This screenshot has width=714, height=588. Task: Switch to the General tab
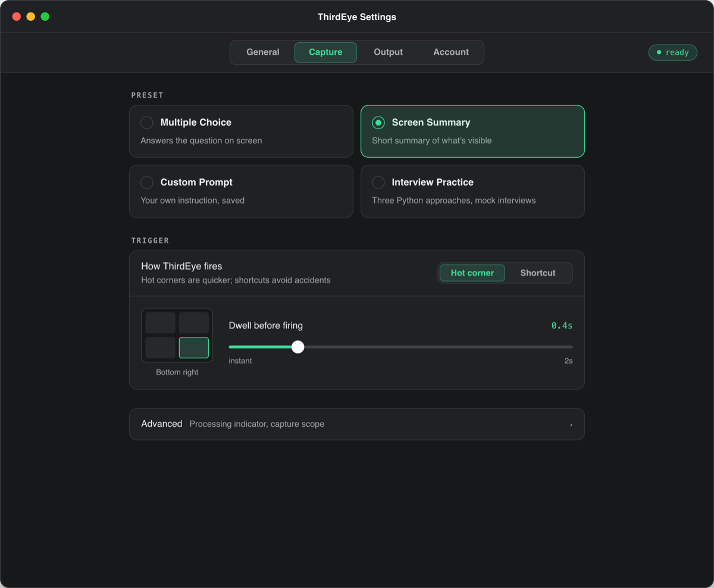pyautogui.click(x=263, y=52)
